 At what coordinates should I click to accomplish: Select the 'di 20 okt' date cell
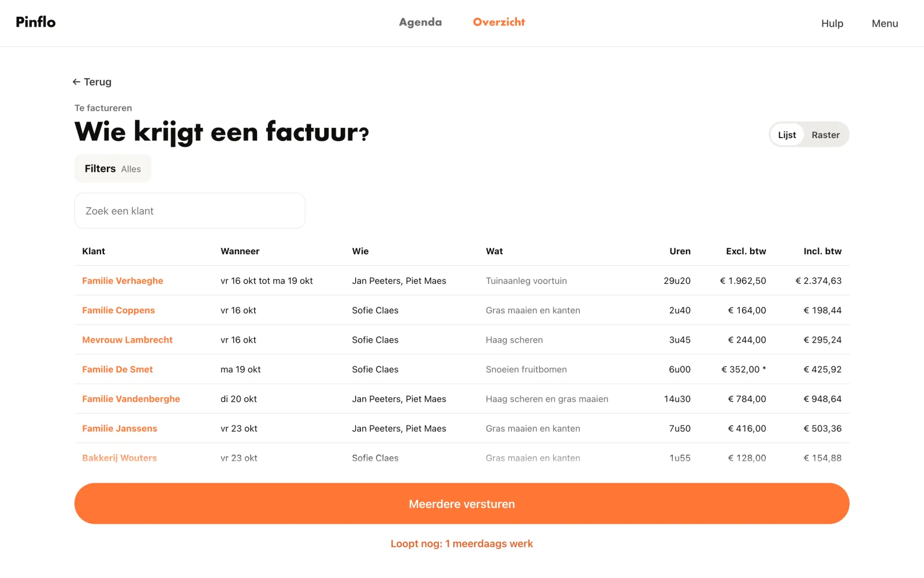click(x=239, y=399)
